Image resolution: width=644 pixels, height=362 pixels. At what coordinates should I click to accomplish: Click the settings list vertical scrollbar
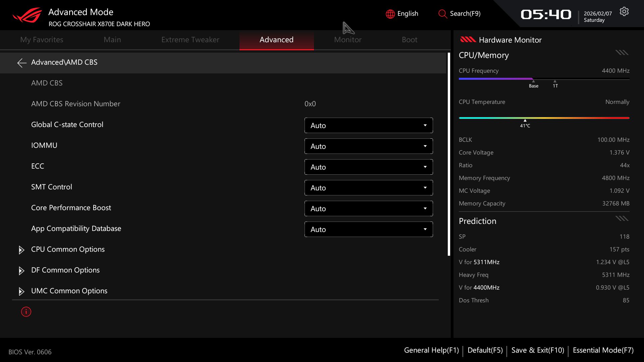tap(449, 154)
